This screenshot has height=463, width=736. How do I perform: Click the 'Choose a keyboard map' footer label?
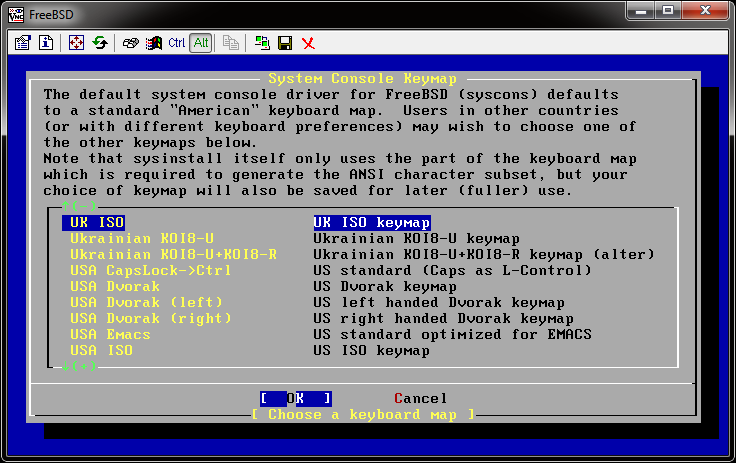[x=363, y=415]
